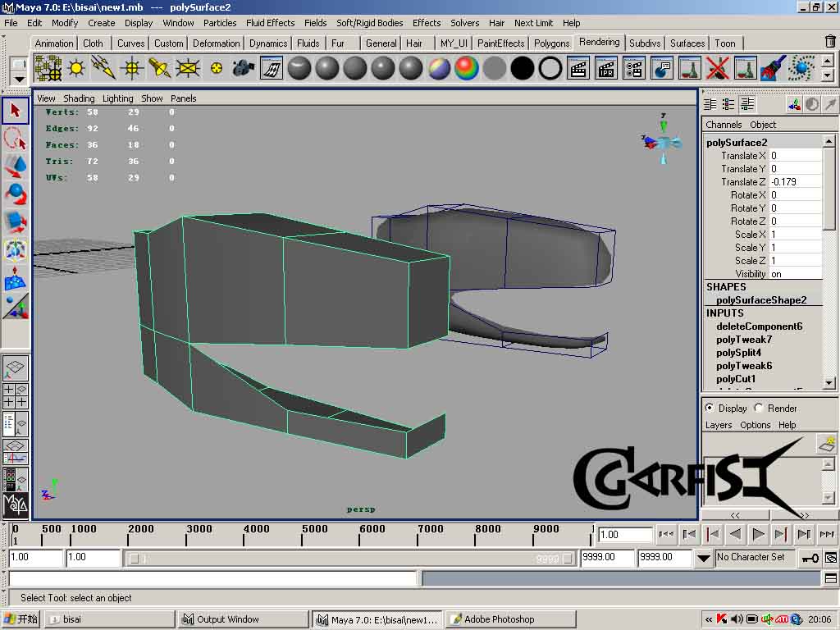
Task: Switch to the Polygons shelf tab
Action: [x=551, y=43]
